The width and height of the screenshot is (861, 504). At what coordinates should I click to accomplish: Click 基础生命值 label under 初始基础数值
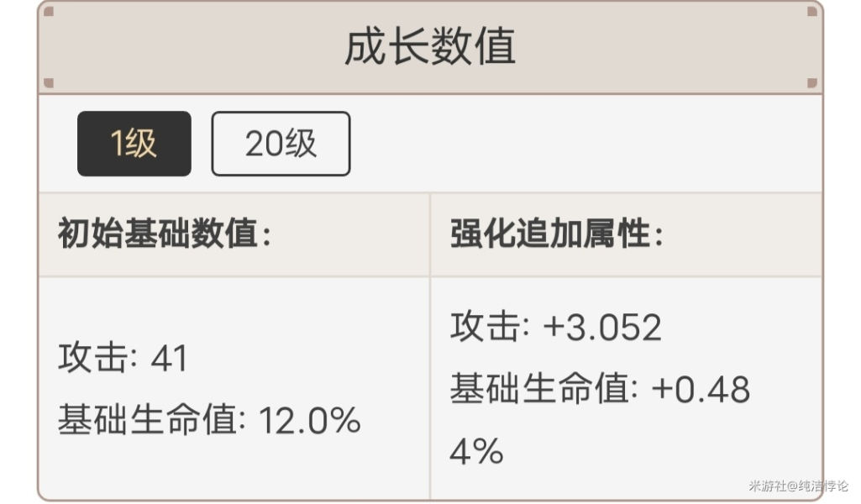pyautogui.click(x=149, y=420)
